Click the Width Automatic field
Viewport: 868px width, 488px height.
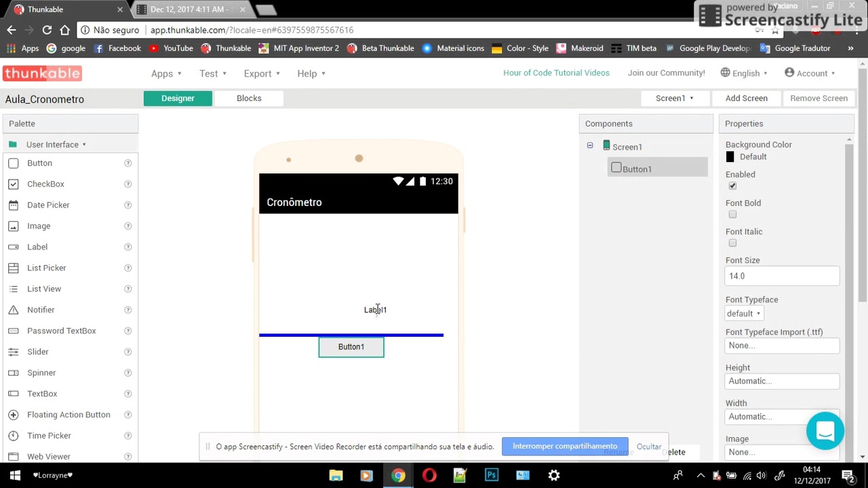(x=783, y=416)
